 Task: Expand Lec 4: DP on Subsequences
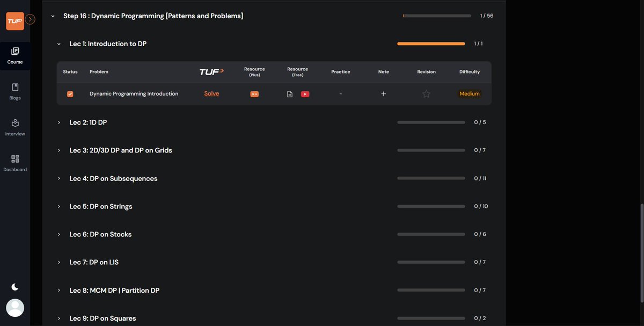coord(59,178)
